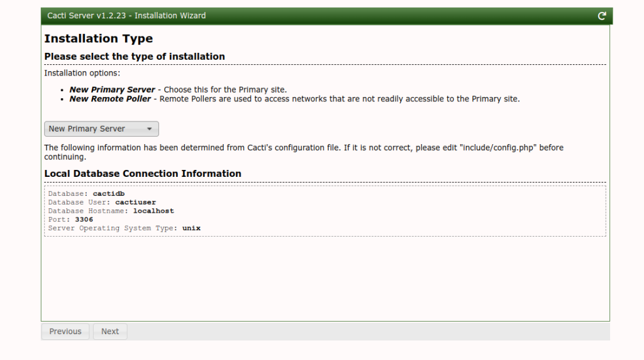Open the New Primary Server dropdown
The image size is (644, 360).
[x=101, y=128]
